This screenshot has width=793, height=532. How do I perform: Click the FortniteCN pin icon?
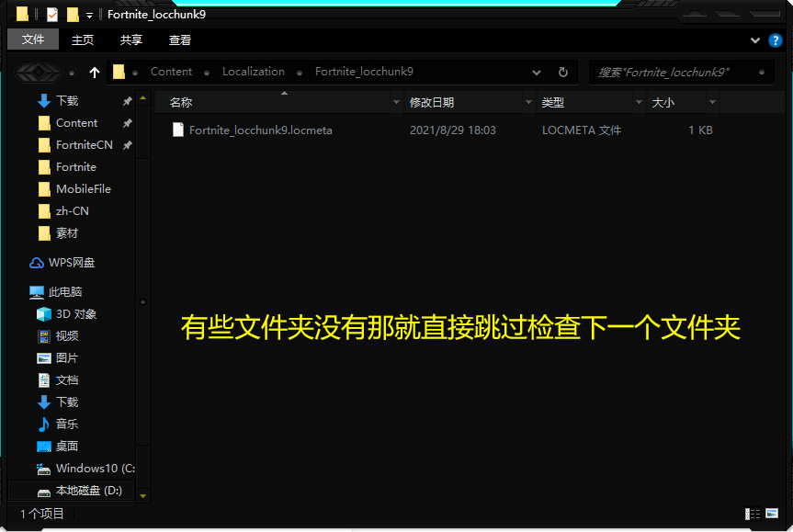point(128,145)
